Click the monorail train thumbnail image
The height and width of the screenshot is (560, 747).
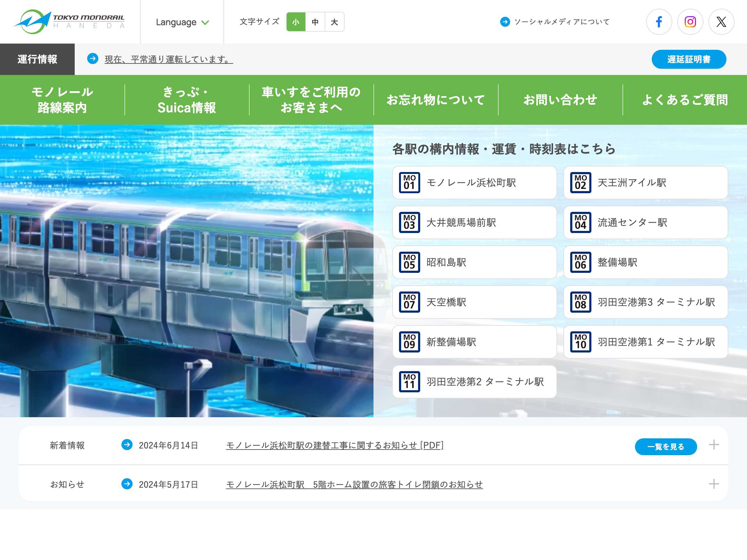(x=188, y=271)
